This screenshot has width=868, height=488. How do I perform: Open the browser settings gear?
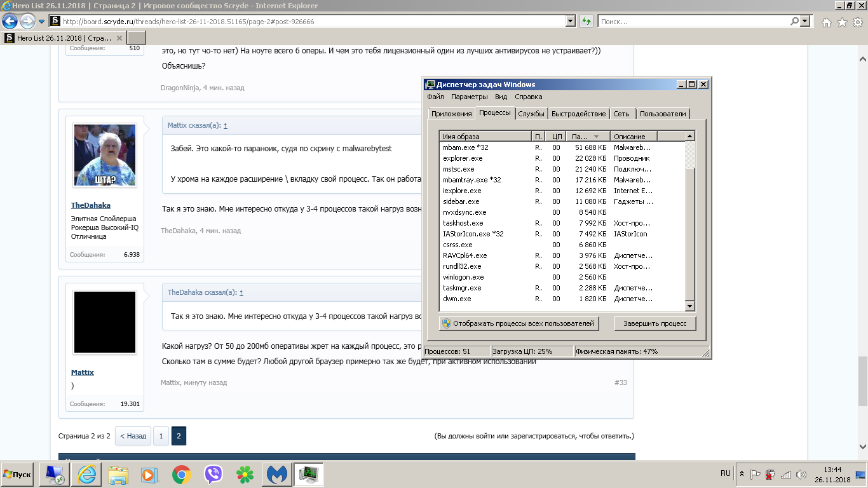[857, 22]
